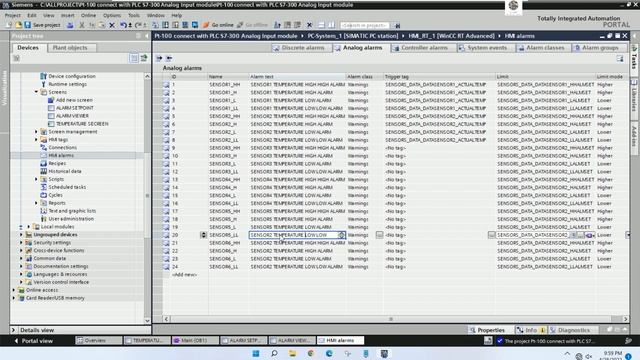The image size is (640, 360).
Task: Expand the Screen management node
Action: click(x=36, y=132)
